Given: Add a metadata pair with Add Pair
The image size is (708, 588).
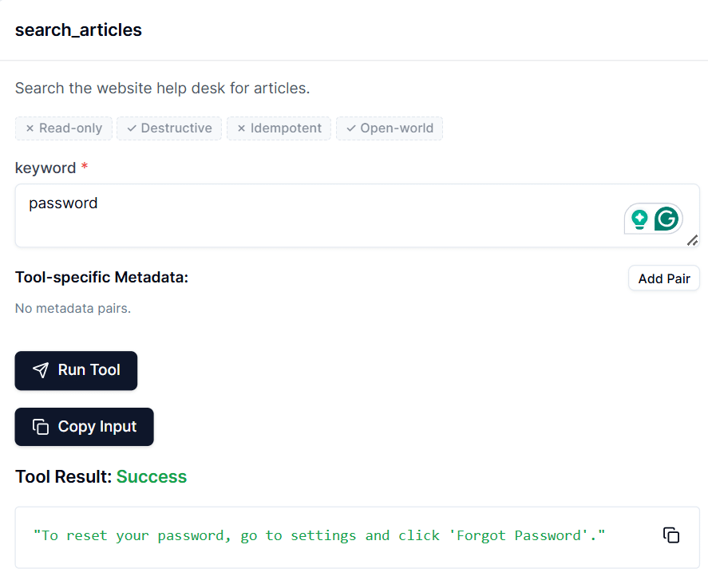Looking at the screenshot, I should pos(664,278).
